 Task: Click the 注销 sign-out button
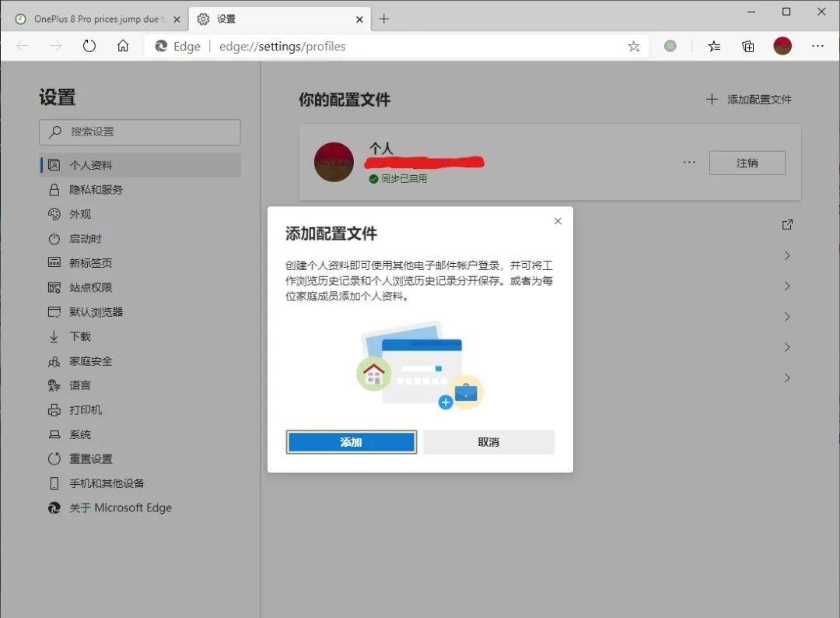pos(747,163)
